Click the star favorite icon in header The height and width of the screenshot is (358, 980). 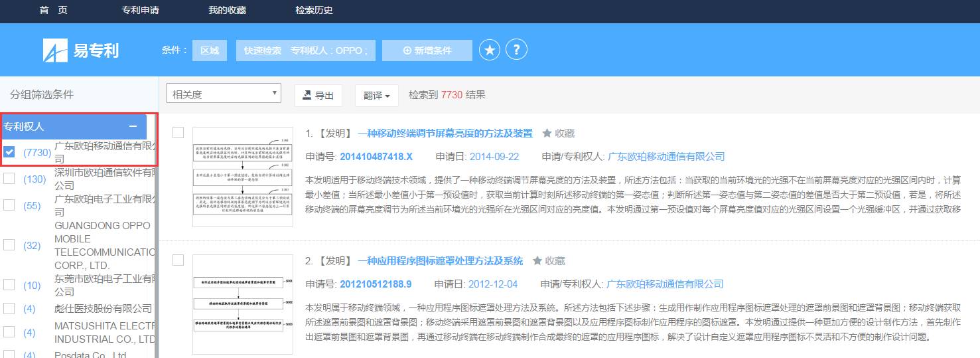click(x=490, y=50)
